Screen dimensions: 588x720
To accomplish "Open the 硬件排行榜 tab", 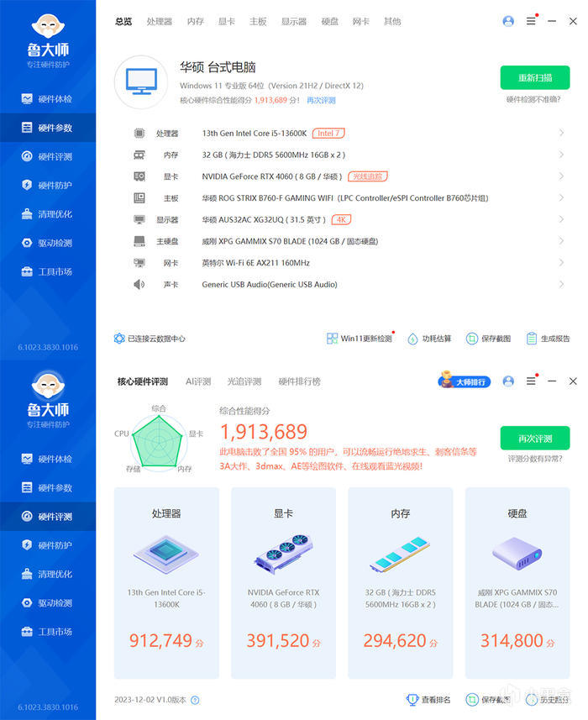I will click(x=299, y=381).
